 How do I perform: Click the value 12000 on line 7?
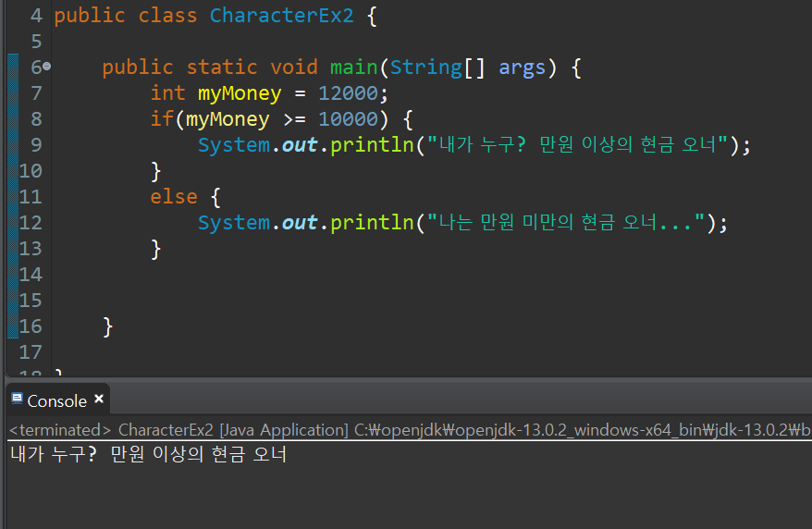(348, 93)
